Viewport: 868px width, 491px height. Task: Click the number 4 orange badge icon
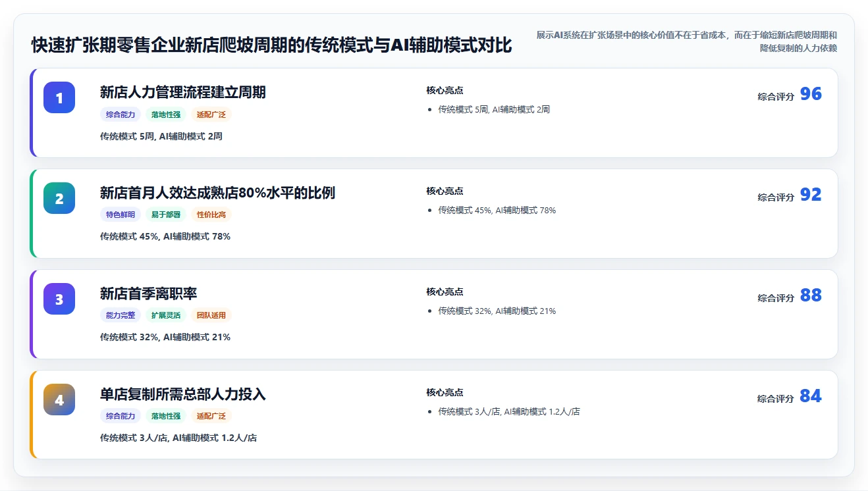click(59, 400)
